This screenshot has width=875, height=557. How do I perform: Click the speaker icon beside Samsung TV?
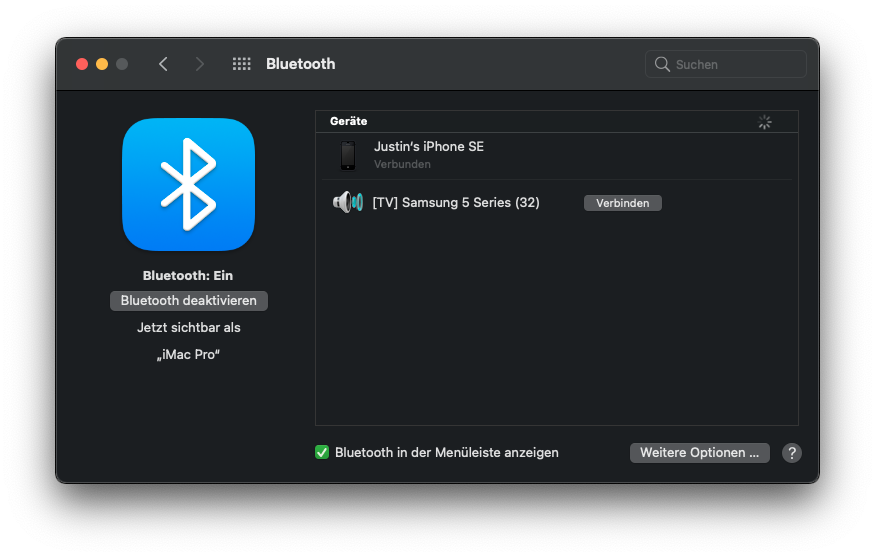pyautogui.click(x=347, y=203)
